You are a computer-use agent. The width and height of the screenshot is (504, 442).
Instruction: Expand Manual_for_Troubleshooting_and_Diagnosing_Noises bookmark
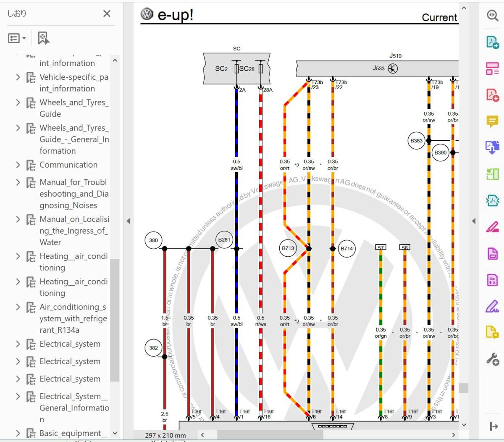point(18,182)
